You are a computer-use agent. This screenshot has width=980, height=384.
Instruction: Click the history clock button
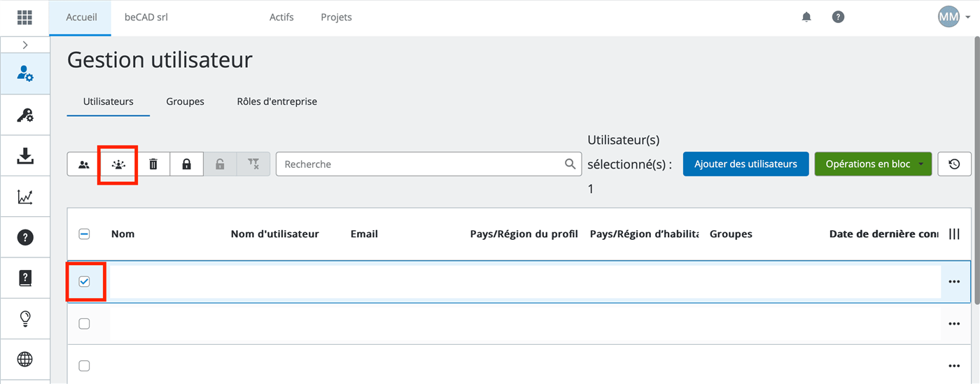point(954,164)
